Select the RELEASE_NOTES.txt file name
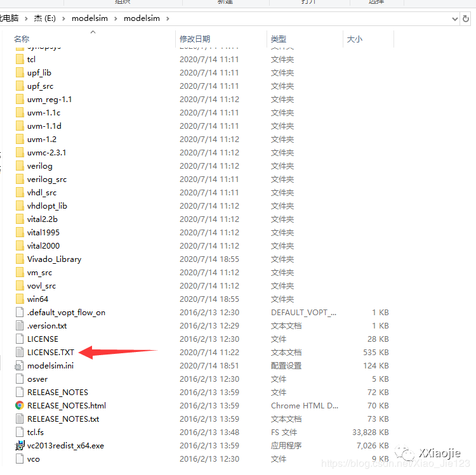Viewport: 476px width, 475px height. (63, 419)
